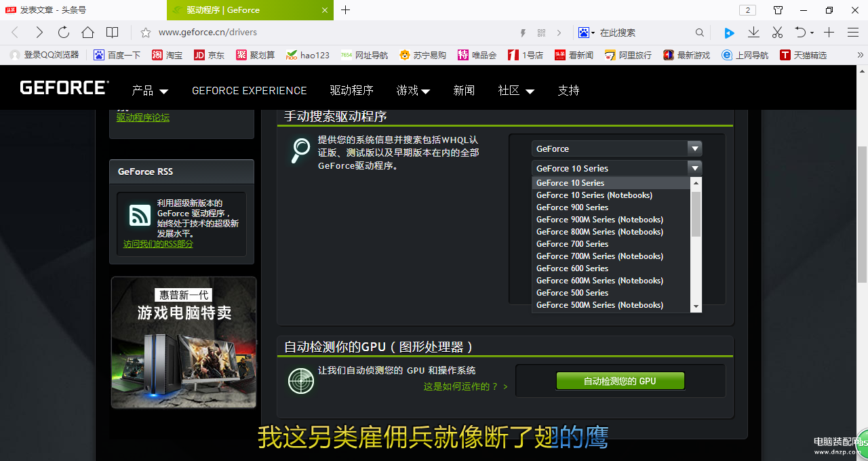Open 驱动程序 nav item
This screenshot has height=461, width=868.
(x=352, y=90)
